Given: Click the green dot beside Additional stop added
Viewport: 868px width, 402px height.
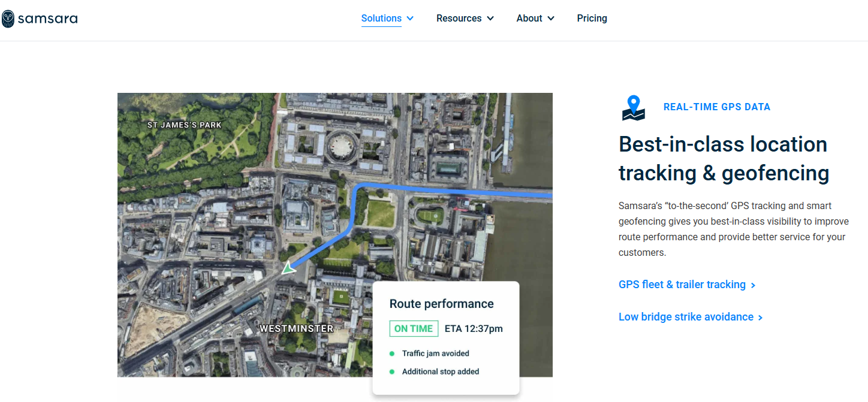Looking at the screenshot, I should (392, 371).
